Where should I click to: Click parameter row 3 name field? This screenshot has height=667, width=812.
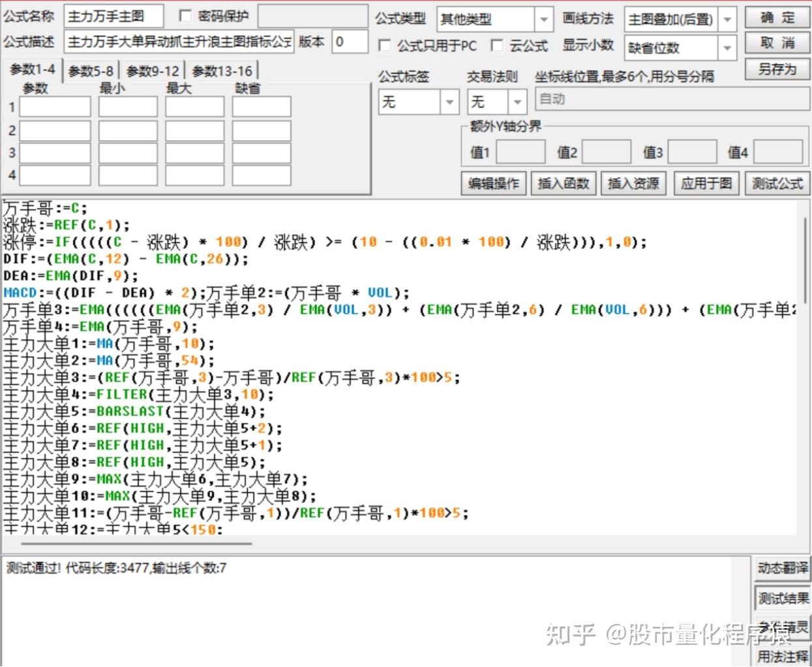[x=55, y=153]
